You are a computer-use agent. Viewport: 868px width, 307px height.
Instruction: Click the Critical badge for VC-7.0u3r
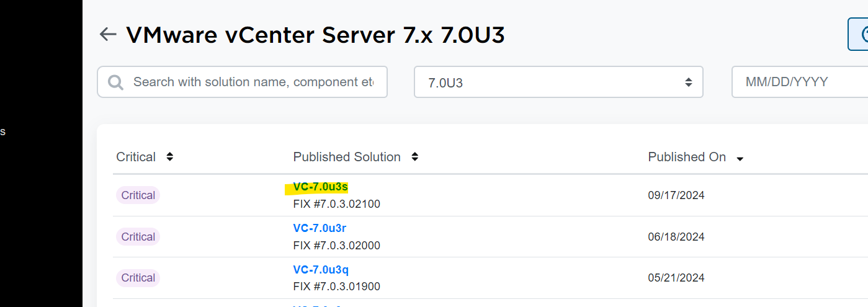coord(138,237)
